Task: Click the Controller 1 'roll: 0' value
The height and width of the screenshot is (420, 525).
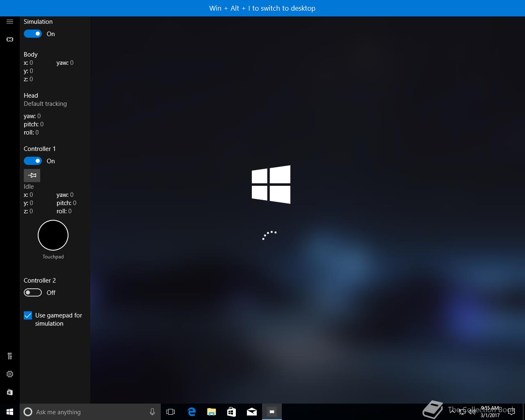Action: pos(64,211)
